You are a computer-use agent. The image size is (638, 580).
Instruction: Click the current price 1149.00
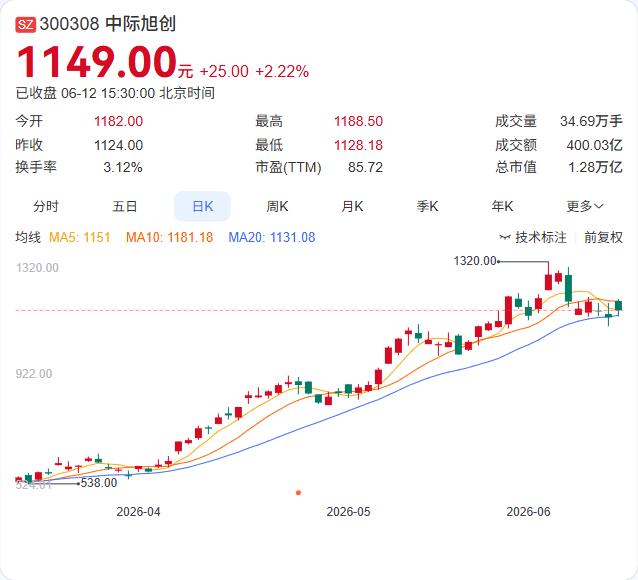click(x=97, y=61)
